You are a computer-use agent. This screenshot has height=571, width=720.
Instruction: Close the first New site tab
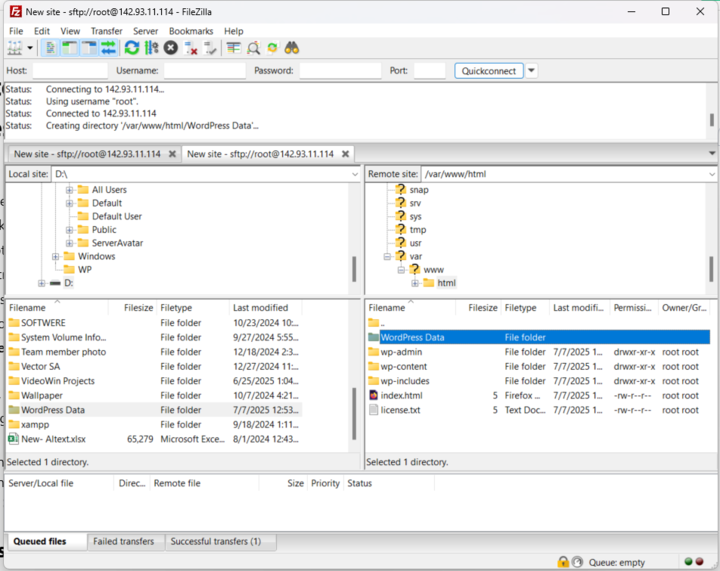pyautogui.click(x=172, y=154)
